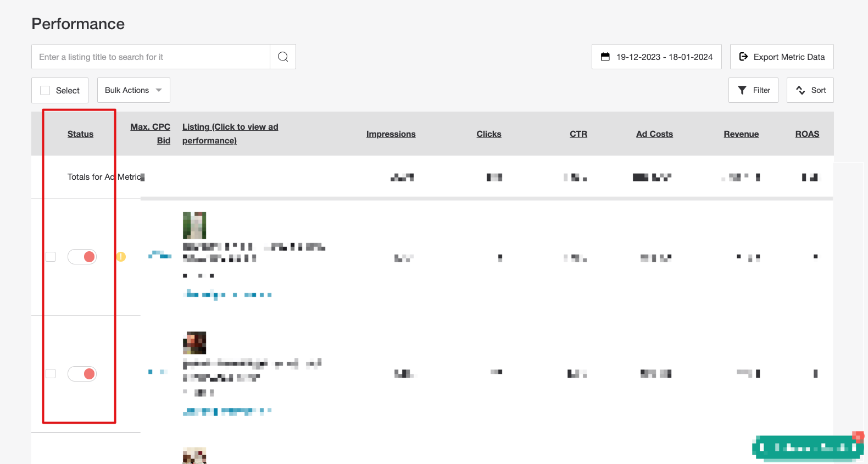The width and height of the screenshot is (868, 464).
Task: Open the first listing's thumbnail image
Action: [x=194, y=225]
